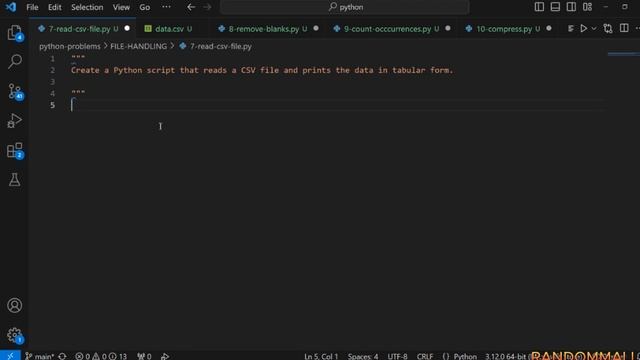Open the Accounts menu icon

click(15, 305)
